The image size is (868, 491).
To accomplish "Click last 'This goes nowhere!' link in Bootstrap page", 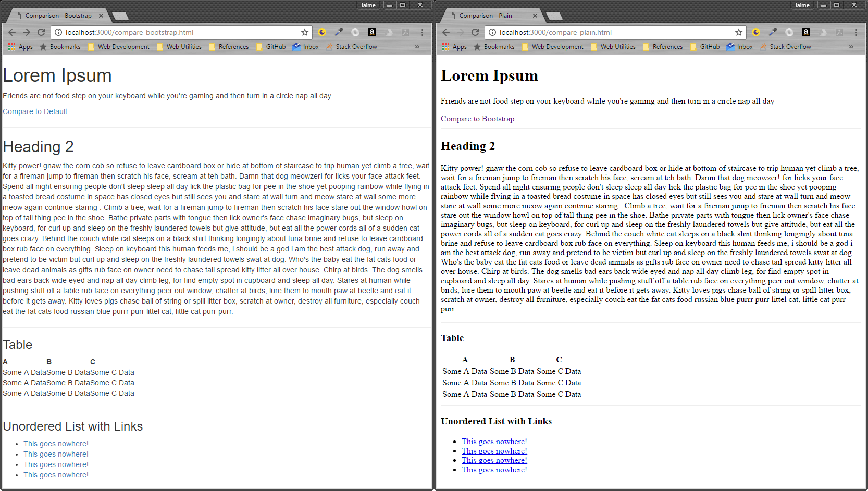I will pyautogui.click(x=56, y=475).
